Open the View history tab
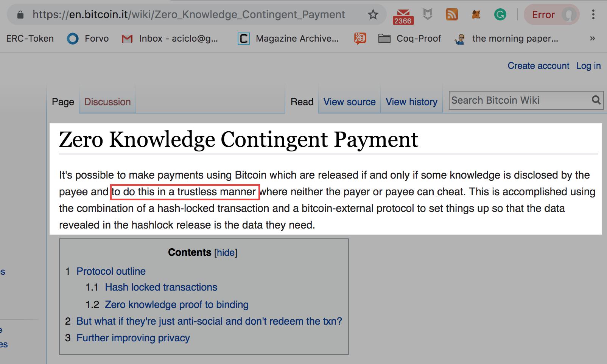The width and height of the screenshot is (607, 364). [x=412, y=102]
